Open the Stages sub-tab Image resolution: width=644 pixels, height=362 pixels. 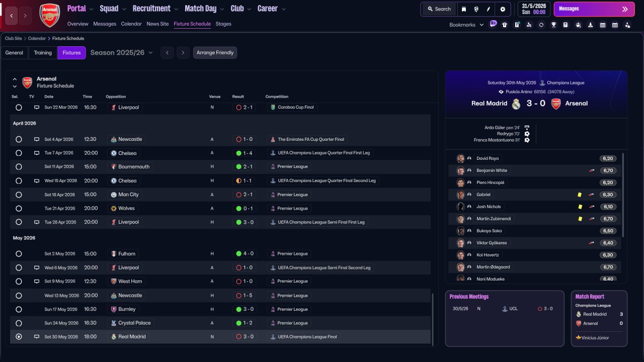tap(223, 24)
